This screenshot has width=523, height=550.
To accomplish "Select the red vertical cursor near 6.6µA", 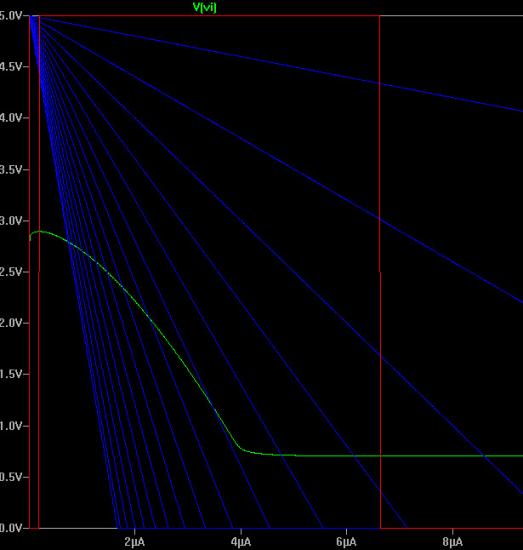I will [380, 272].
